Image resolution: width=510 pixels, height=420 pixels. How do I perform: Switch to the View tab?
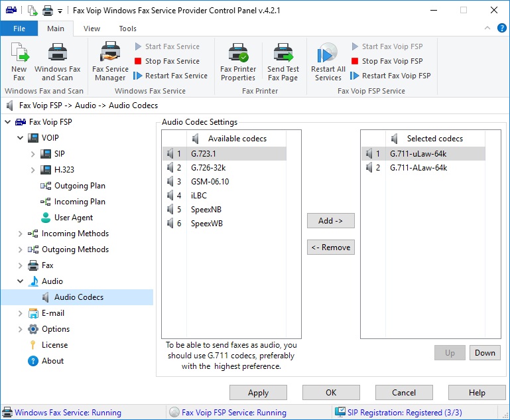92,29
